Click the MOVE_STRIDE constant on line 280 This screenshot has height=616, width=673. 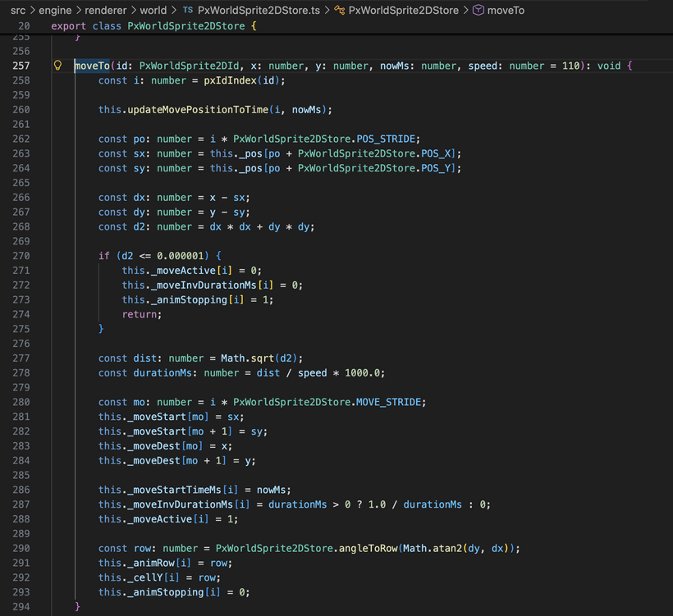point(391,402)
